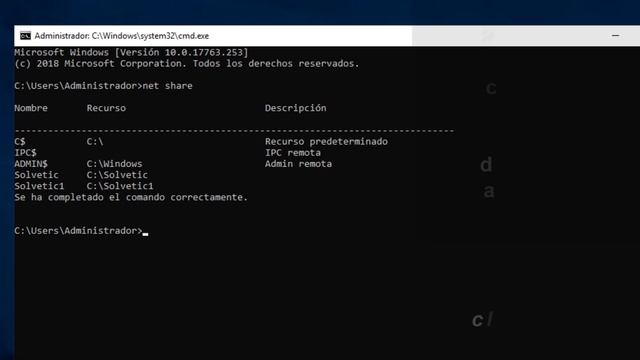Click the 'C:\Solvetic' resource path
The width and height of the screenshot is (640, 360).
[x=117, y=175]
